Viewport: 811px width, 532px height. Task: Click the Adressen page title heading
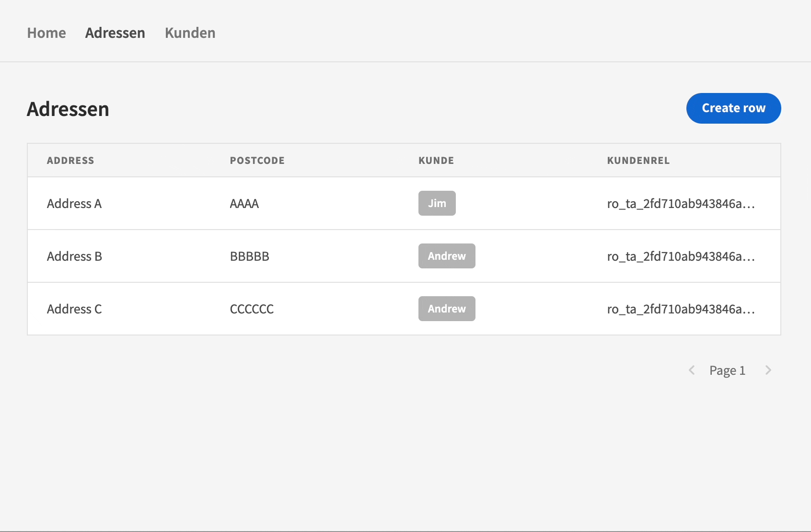tap(68, 109)
